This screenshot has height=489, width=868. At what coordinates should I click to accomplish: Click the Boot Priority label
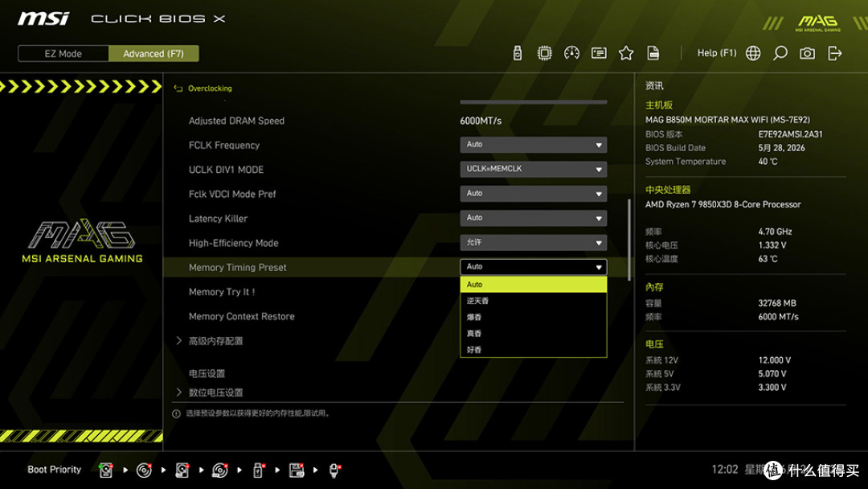[x=55, y=470]
